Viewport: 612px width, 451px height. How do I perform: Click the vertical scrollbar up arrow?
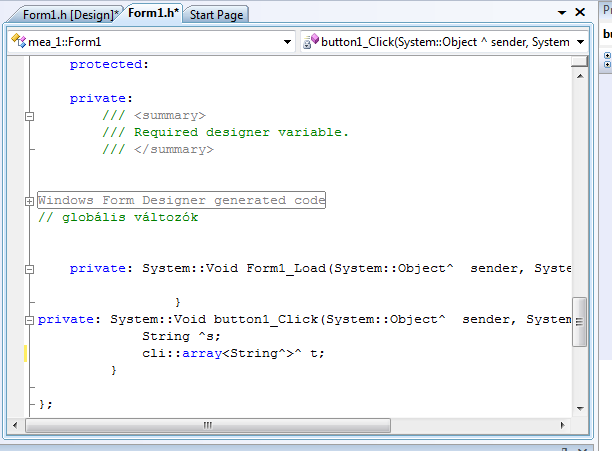pos(580,76)
